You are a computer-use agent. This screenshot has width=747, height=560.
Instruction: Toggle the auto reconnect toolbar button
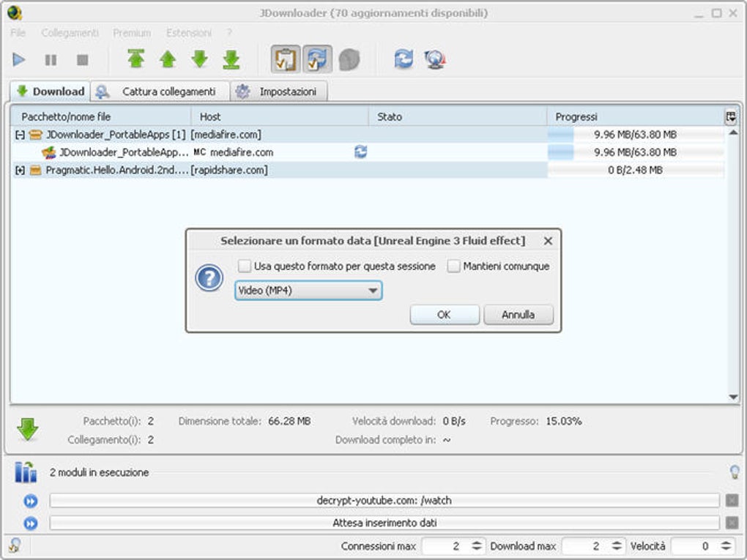[317, 59]
